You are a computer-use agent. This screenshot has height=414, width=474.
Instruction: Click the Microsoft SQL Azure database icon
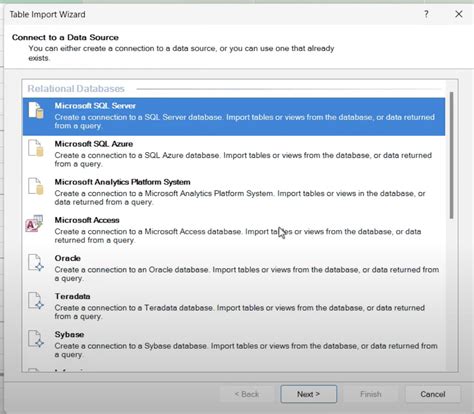36,148
